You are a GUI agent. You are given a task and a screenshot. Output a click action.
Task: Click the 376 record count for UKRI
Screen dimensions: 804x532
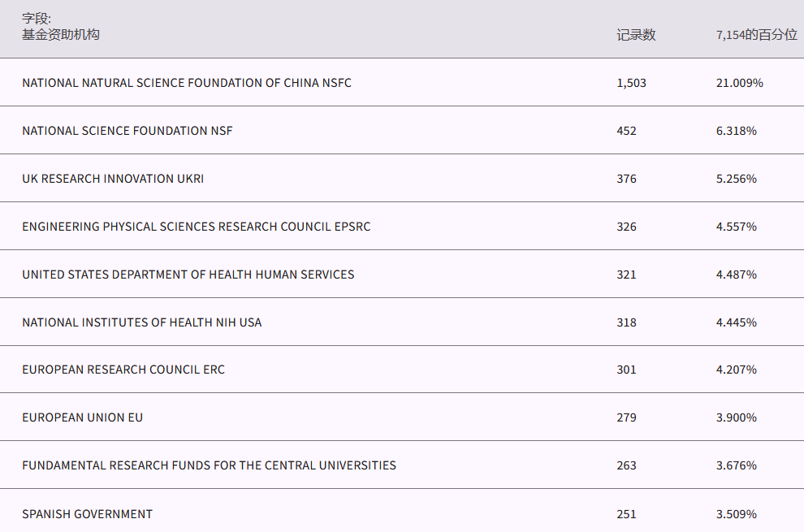point(626,179)
